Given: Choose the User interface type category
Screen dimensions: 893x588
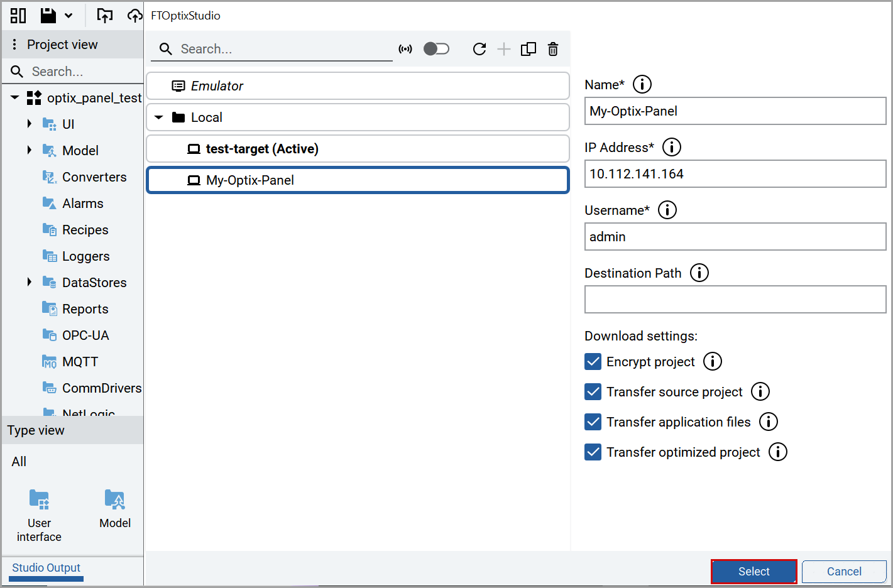Looking at the screenshot, I should pos(39,516).
